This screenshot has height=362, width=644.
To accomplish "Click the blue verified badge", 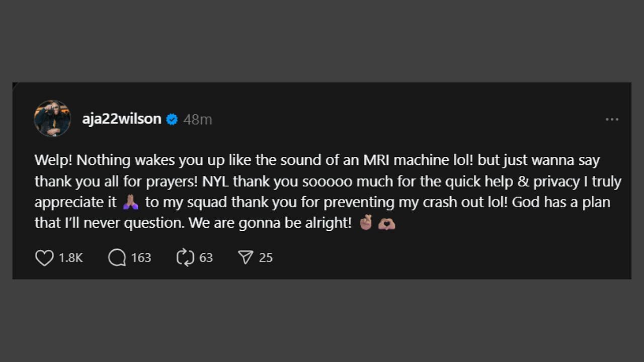I will coord(172,119).
